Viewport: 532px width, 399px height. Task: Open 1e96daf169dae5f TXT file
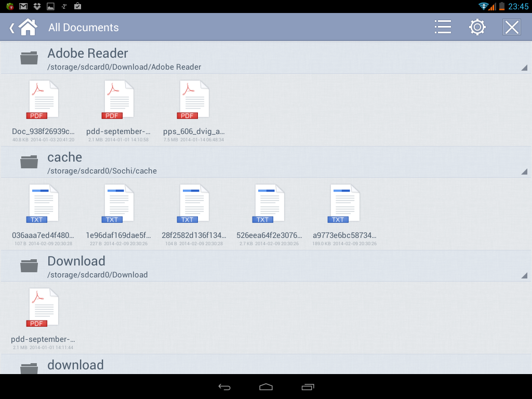pyautogui.click(x=118, y=215)
